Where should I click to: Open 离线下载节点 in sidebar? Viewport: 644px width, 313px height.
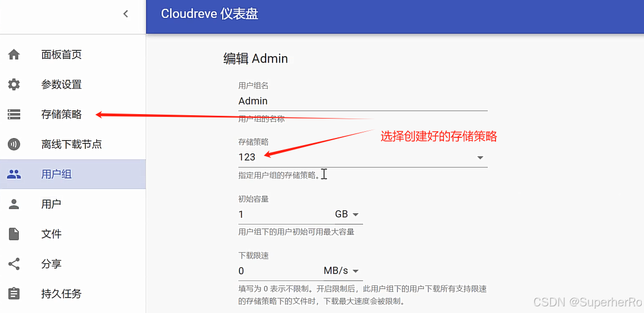point(73,145)
